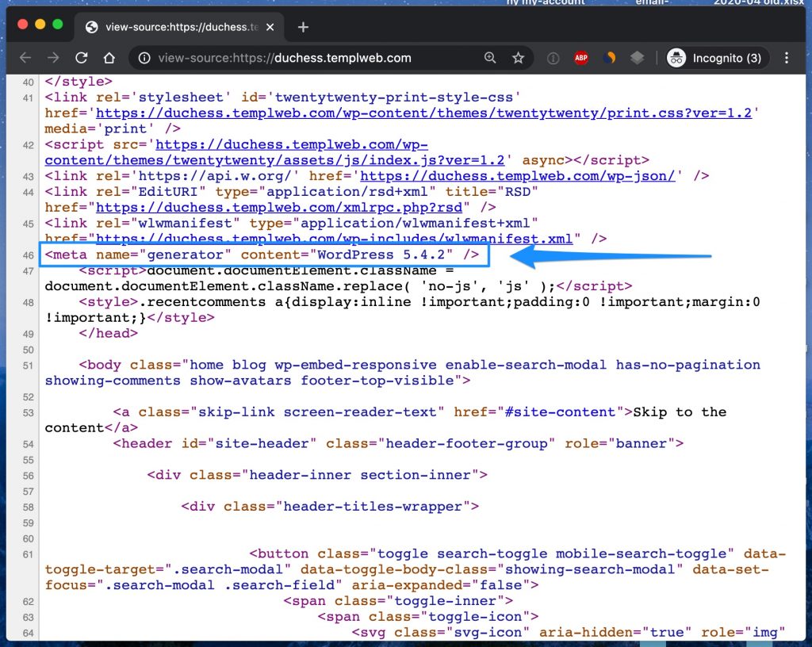This screenshot has height=647, width=812.
Task: Toggle the bookmark star
Action: coord(519,57)
